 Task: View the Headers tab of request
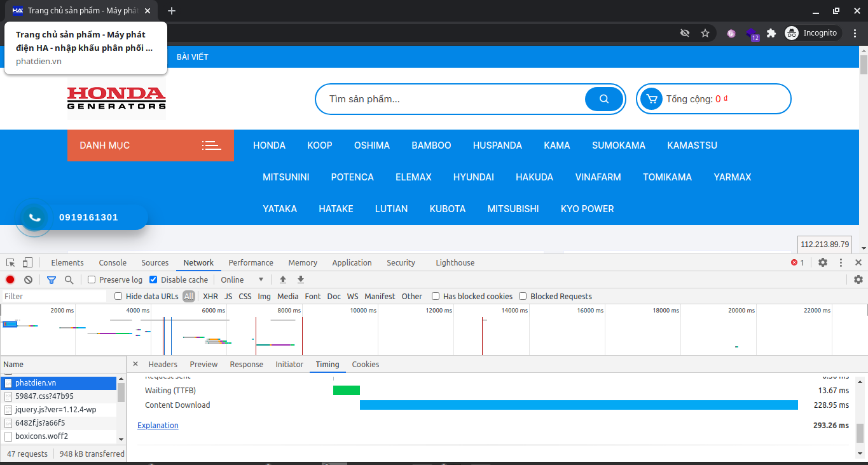(x=163, y=364)
